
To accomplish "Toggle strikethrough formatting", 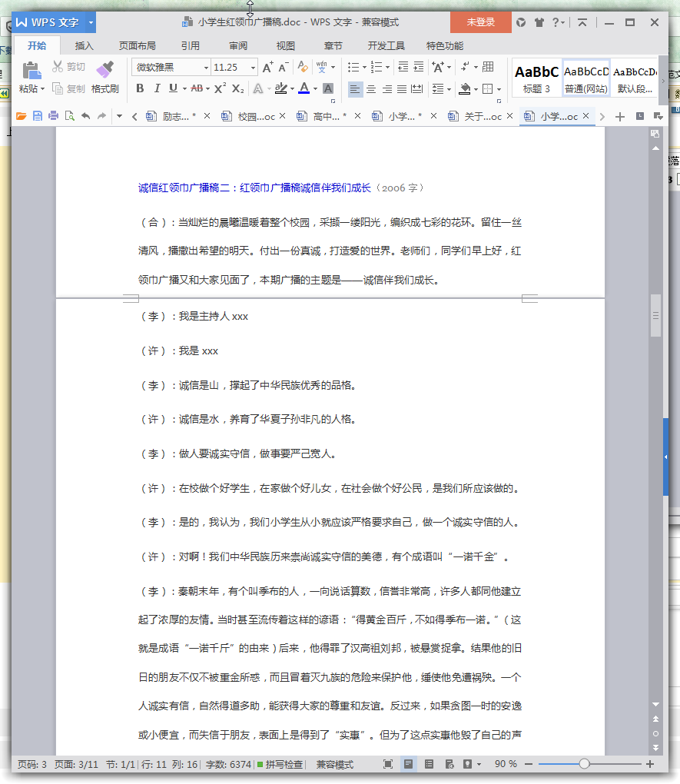I will click(197, 88).
